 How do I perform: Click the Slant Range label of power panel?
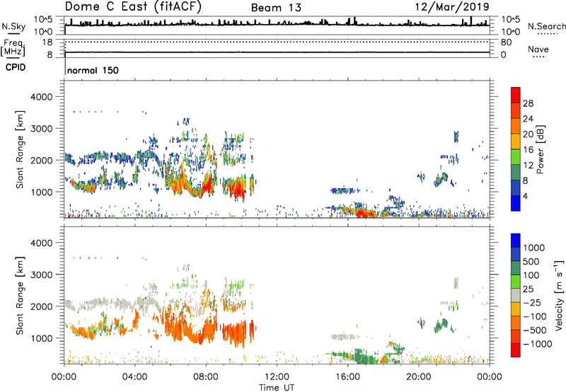coord(20,149)
